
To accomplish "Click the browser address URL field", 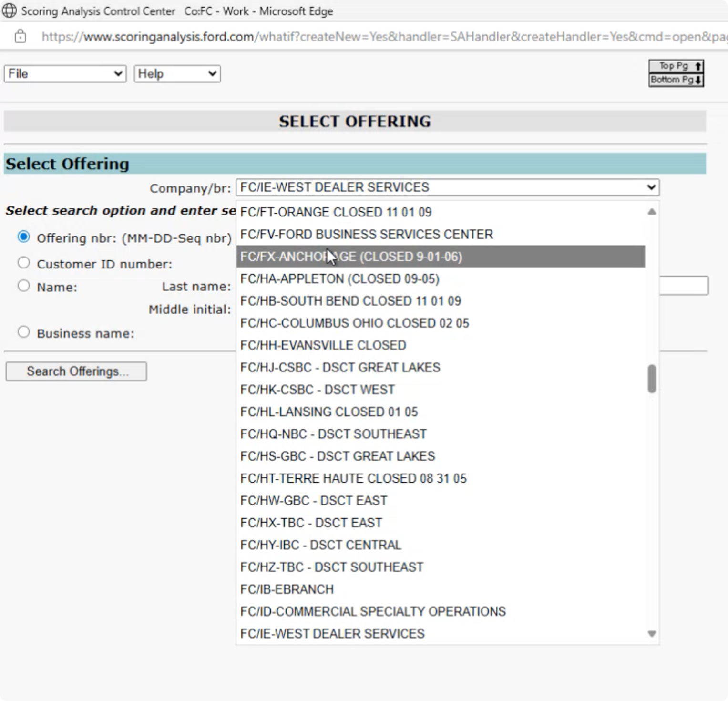I will click(x=384, y=37).
